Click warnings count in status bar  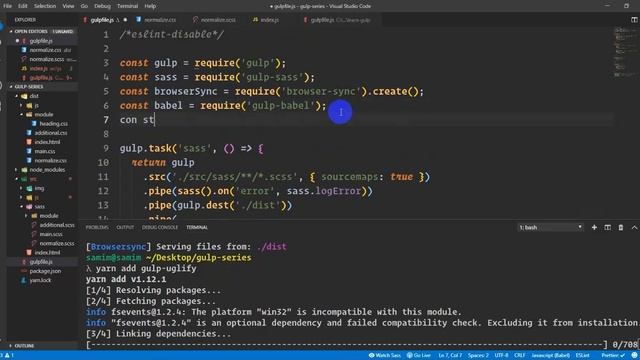tap(9, 356)
